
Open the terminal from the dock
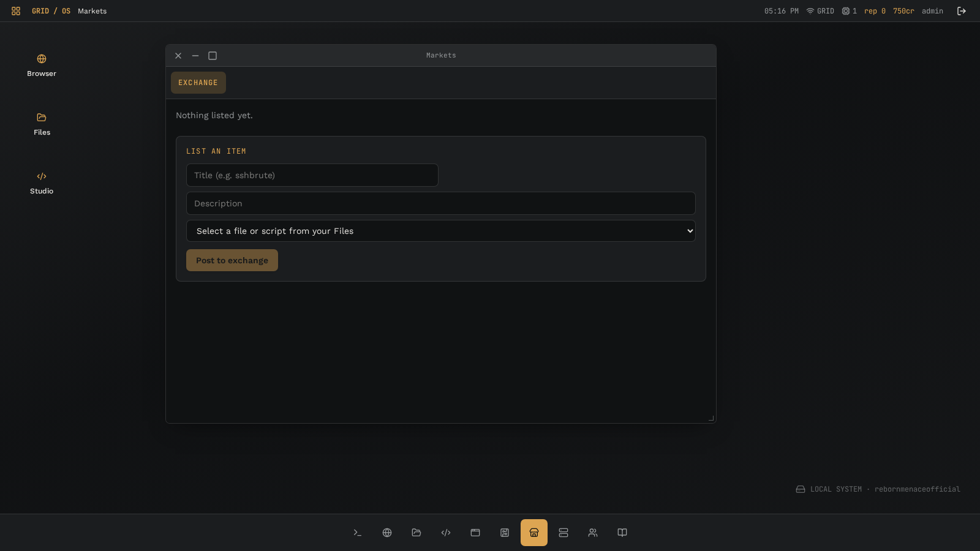[x=358, y=533]
